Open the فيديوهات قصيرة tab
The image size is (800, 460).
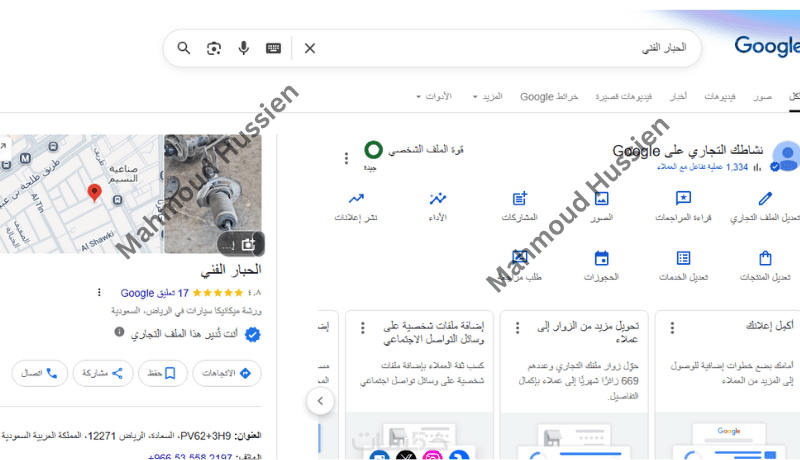(x=623, y=96)
